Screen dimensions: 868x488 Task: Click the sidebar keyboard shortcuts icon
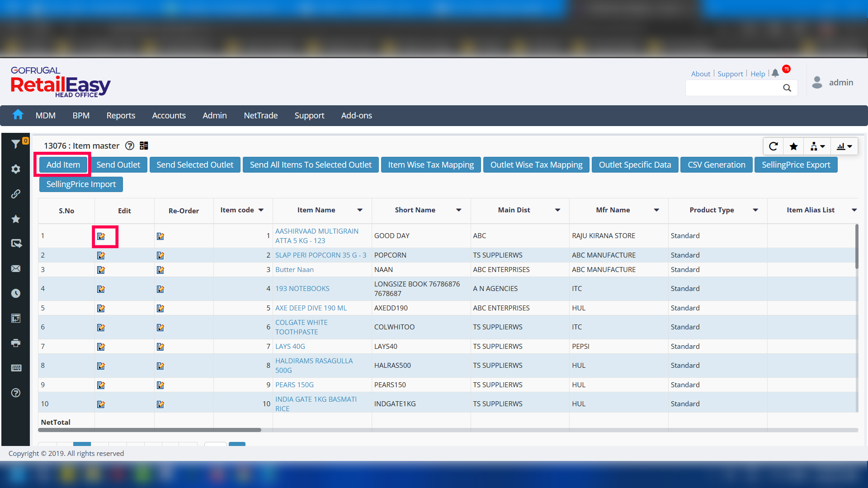(x=16, y=368)
